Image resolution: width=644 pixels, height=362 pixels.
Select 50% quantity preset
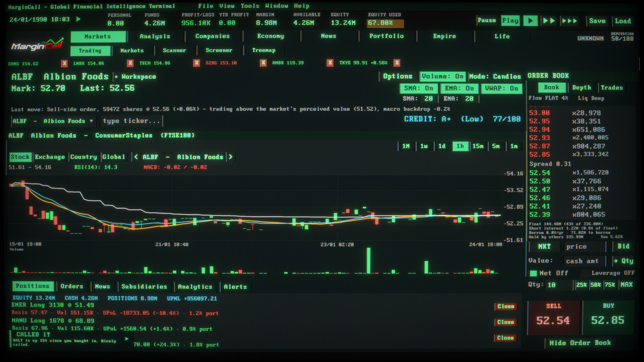coord(595,285)
